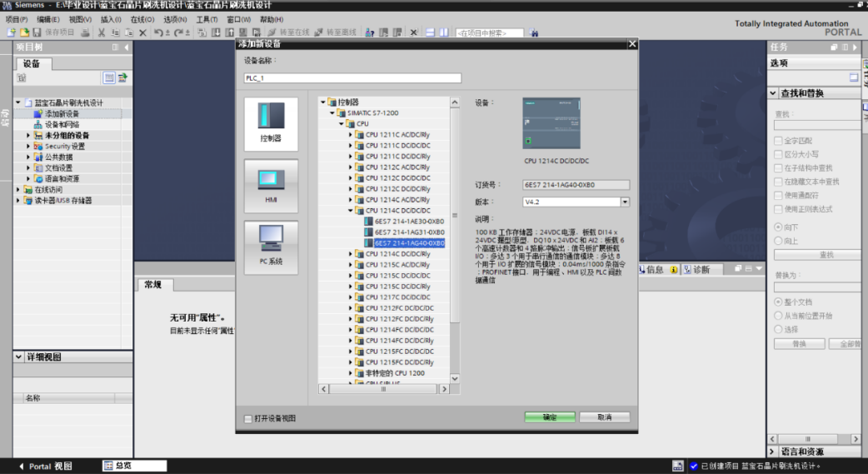The height and width of the screenshot is (474, 868).
Task: Click the Overview taskbar button
Action: (134, 466)
